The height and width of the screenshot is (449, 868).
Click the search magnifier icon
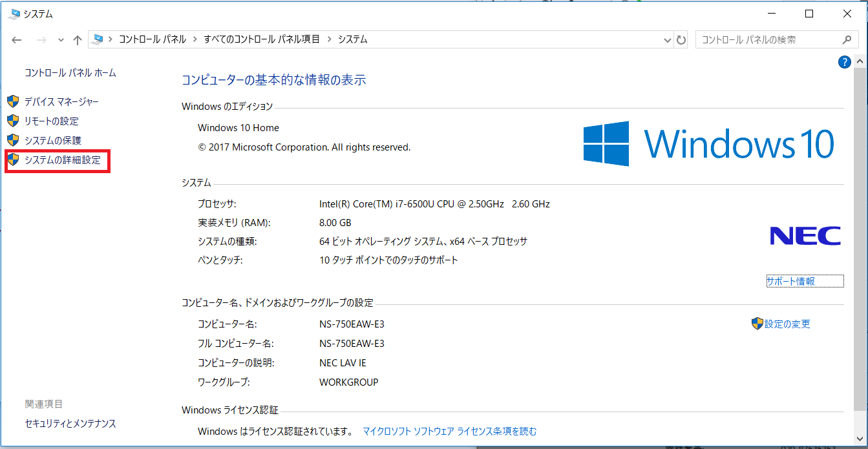(x=847, y=39)
